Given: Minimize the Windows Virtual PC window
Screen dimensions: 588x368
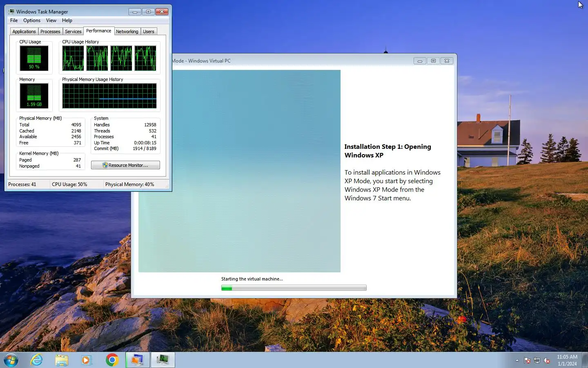Looking at the screenshot, I should (420, 61).
